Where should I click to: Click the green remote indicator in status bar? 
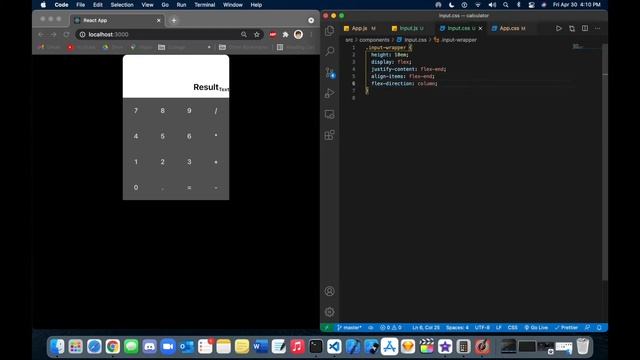(327, 327)
